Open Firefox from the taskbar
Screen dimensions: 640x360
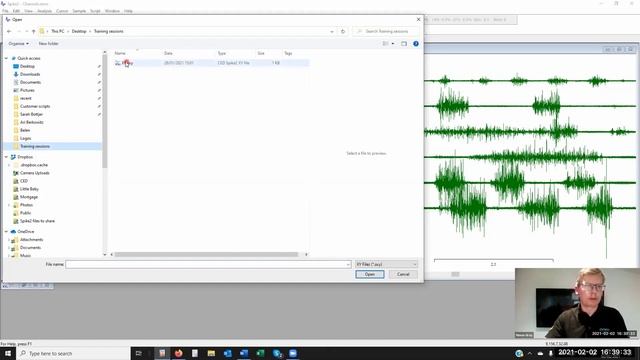coord(178,353)
